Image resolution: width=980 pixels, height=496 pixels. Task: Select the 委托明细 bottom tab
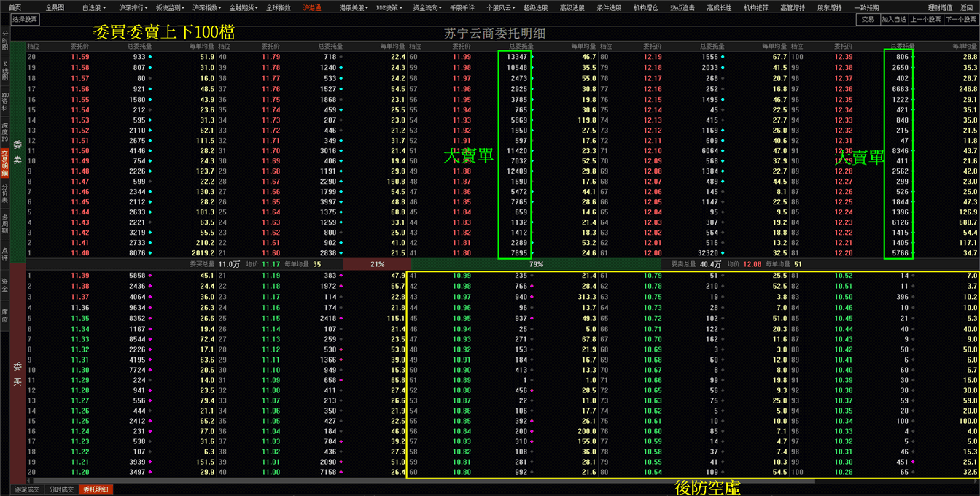pyautogui.click(x=96, y=489)
